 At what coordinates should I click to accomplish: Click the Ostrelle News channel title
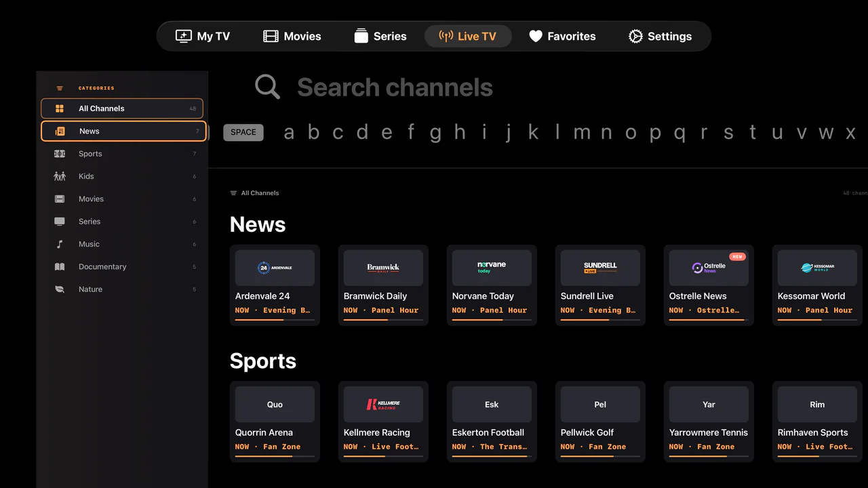(x=698, y=296)
